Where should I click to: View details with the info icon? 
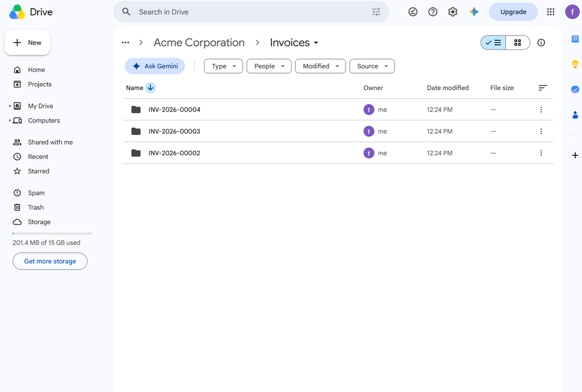tap(541, 43)
